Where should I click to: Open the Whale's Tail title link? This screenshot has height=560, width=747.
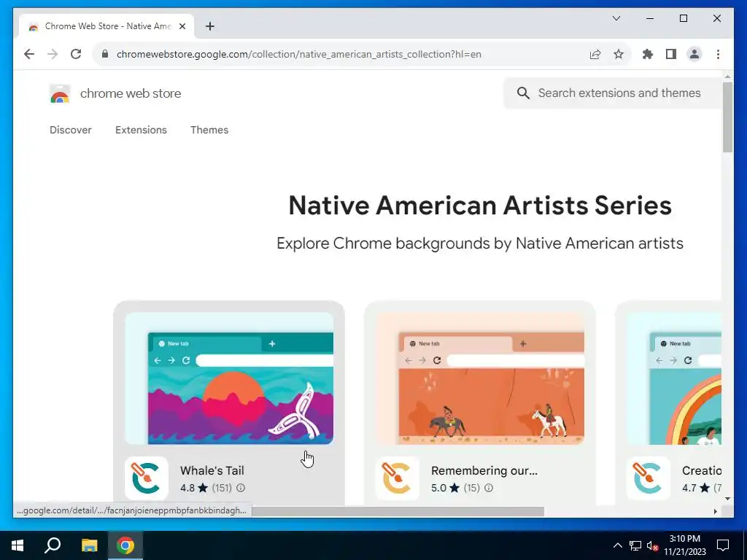pos(212,470)
